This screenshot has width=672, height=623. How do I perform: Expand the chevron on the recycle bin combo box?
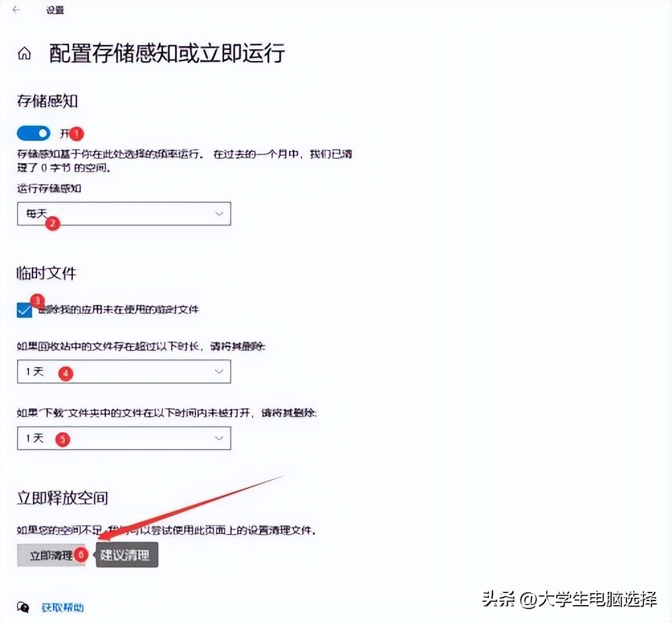click(x=219, y=372)
